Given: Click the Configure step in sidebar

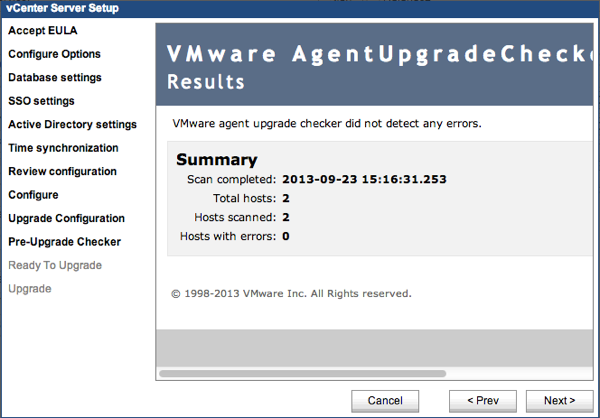Looking at the screenshot, I should pos(33,195).
